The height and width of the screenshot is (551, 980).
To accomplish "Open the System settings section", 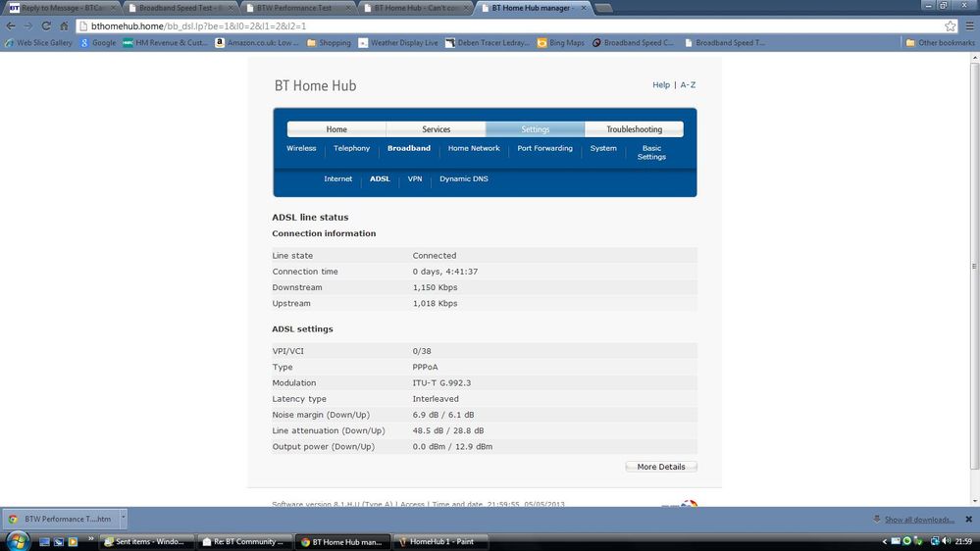I will (x=603, y=149).
